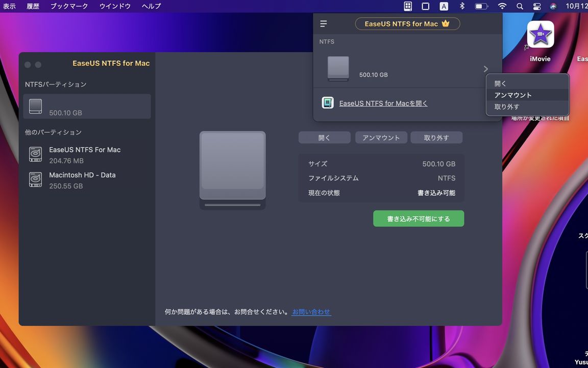Open the ウインドウ menu
Screen dimensions: 588x368
(115, 6)
